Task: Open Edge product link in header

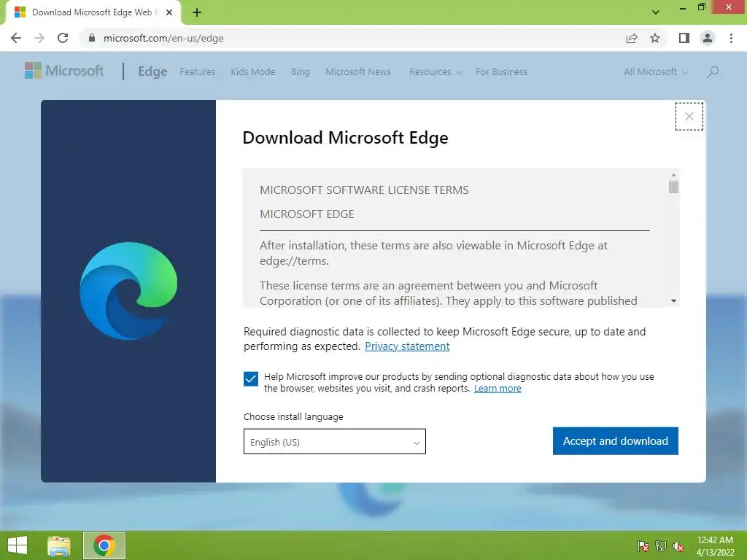Action: pos(152,71)
